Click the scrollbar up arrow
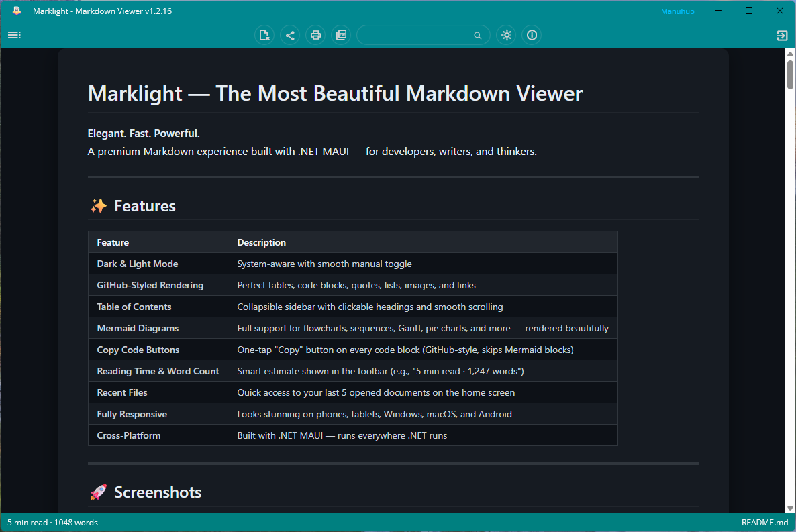Screen dimensions: 796x532 [791, 54]
